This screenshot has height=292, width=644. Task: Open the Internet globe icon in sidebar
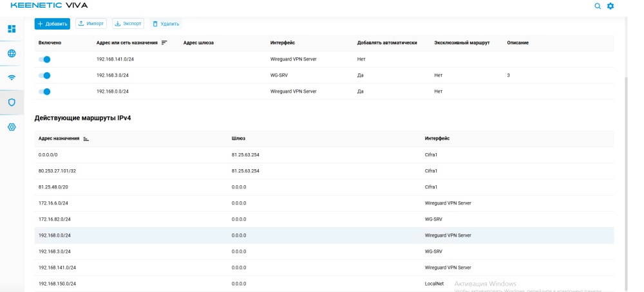point(12,53)
